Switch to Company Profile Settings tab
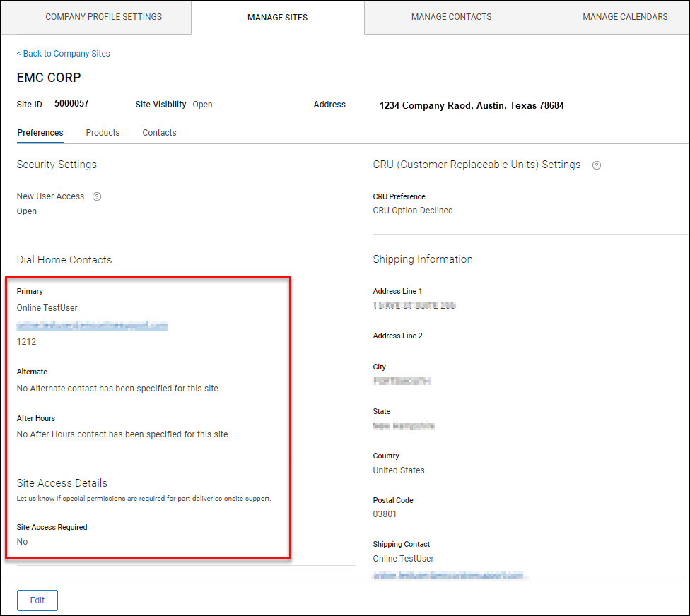Screen dimensions: 690x616 (x=103, y=17)
